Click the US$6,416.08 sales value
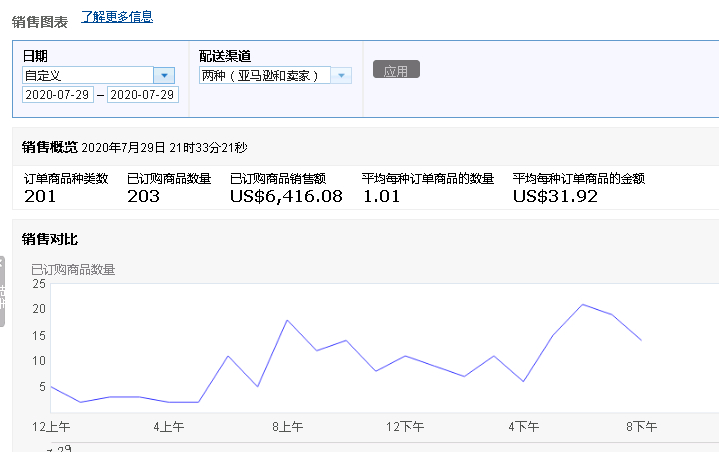This screenshot has width=719, height=452. click(286, 196)
